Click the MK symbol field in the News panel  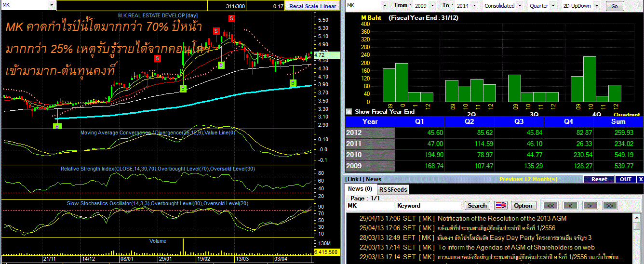[x=370, y=206]
